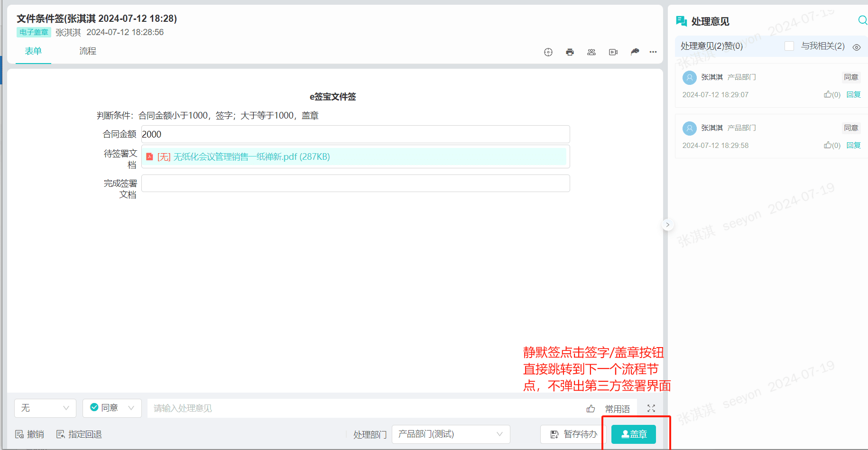
Task: Click 同意 tag on second comment
Action: 851,128
